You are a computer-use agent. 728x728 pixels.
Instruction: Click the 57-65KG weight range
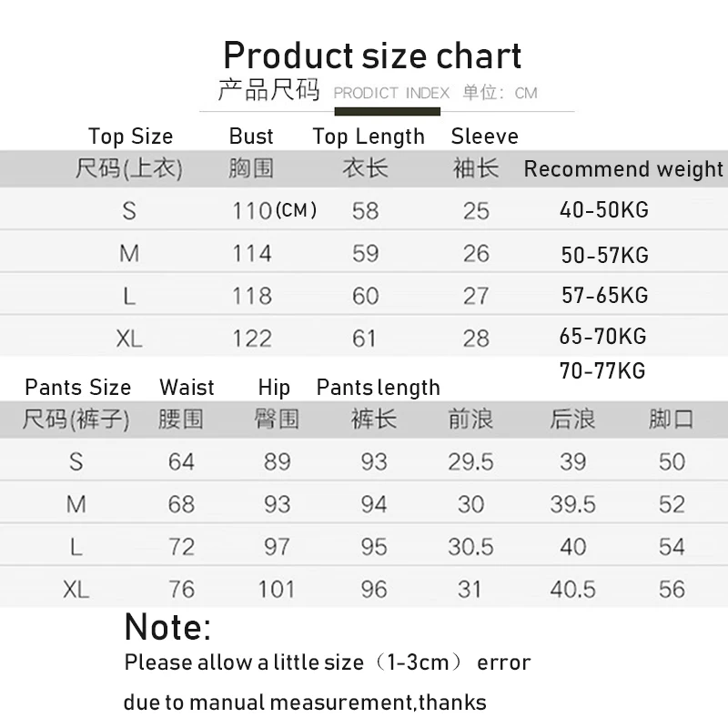604,296
